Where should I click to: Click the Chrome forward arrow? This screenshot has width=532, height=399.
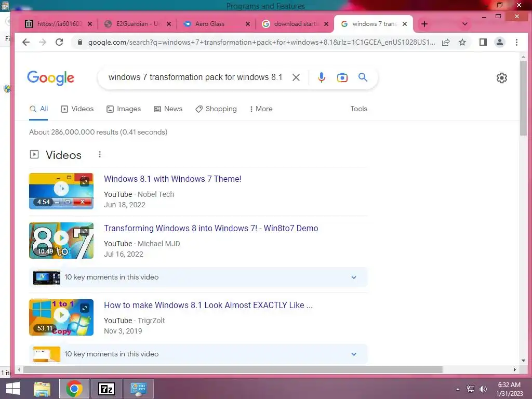click(x=43, y=42)
